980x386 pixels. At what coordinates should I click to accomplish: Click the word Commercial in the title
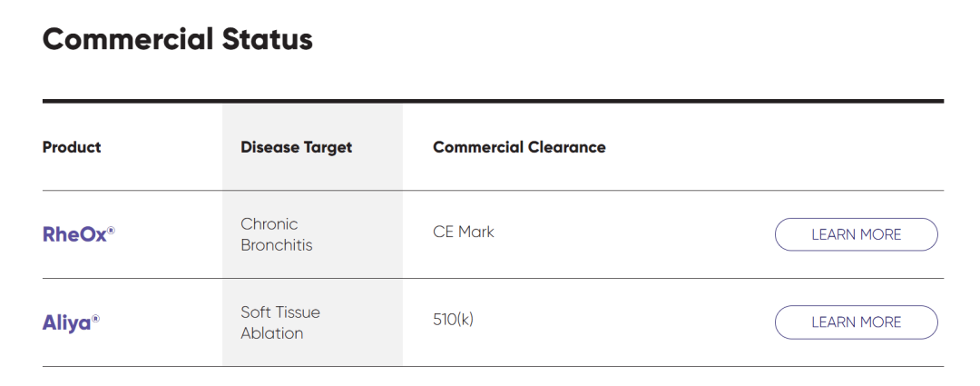pos(128,39)
